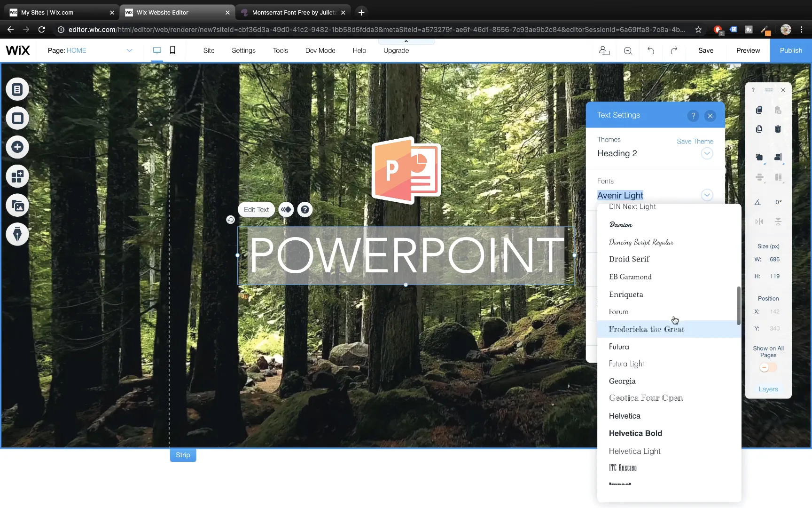The image size is (812, 508).
Task: Click the toolbar panel help question mark
Action: (x=753, y=90)
